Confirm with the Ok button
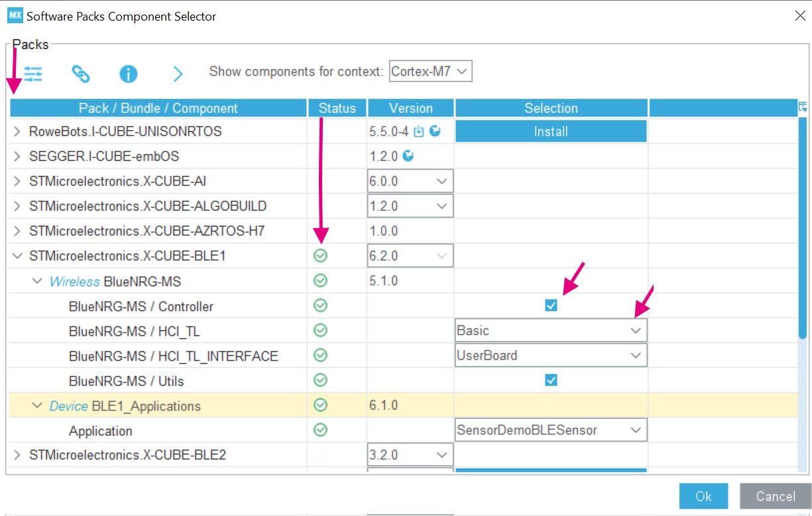812x516 pixels. pyautogui.click(x=703, y=496)
